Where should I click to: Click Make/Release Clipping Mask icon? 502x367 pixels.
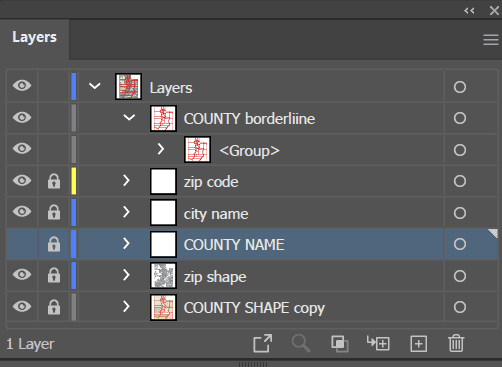(x=340, y=343)
